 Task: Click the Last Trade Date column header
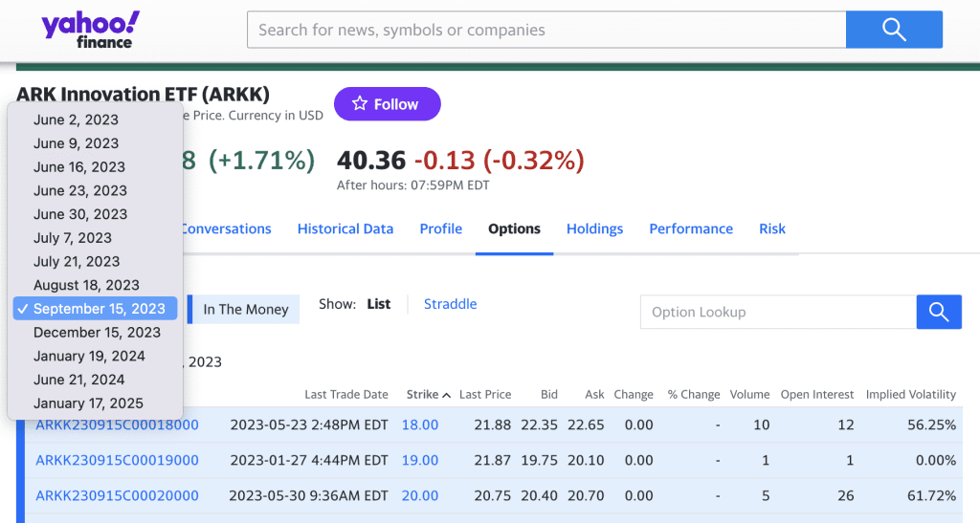pos(346,395)
